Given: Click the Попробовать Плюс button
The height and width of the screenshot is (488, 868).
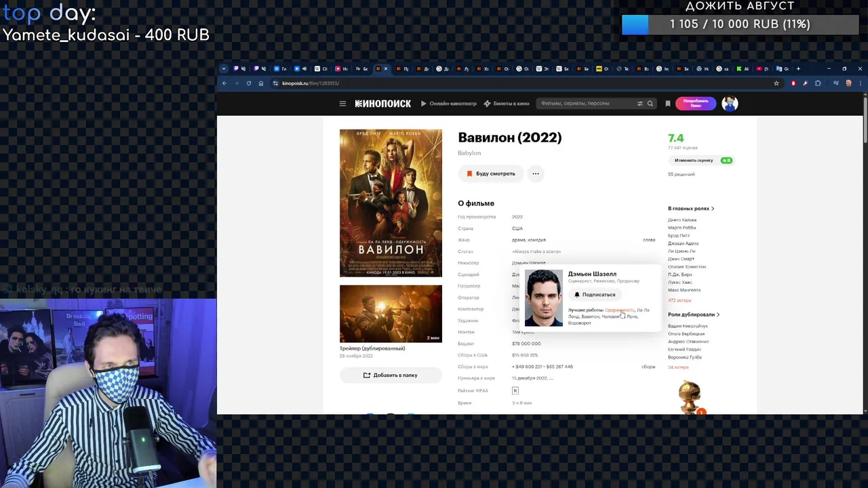Looking at the screenshot, I should tap(696, 104).
